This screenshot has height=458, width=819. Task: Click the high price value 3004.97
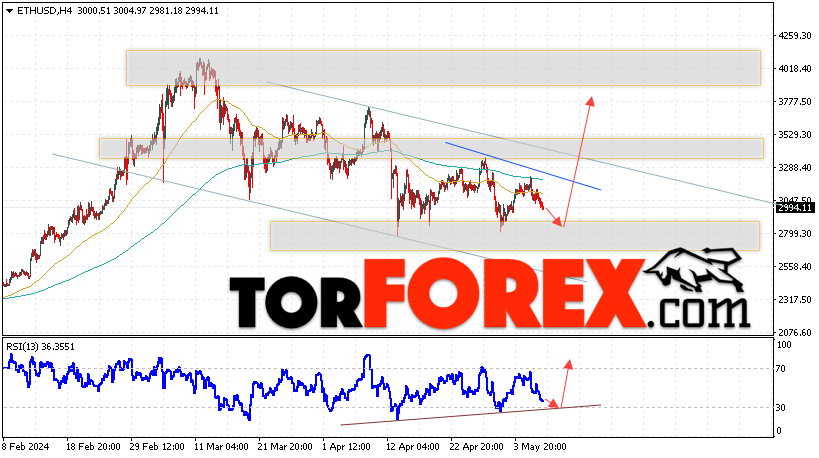point(130,11)
